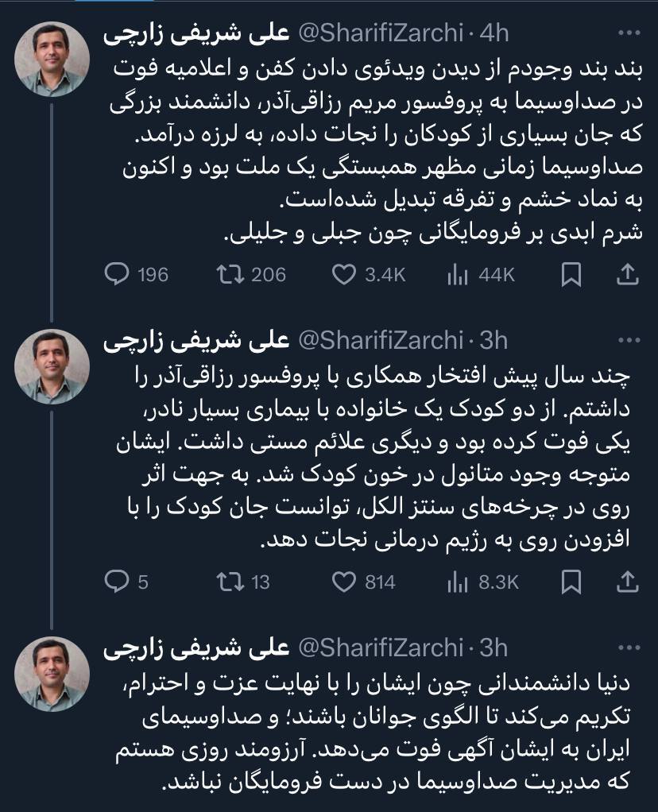Screen dimensions: 658x812
Task: Open the 3h timestamp on third tweet
Action: tap(493, 648)
